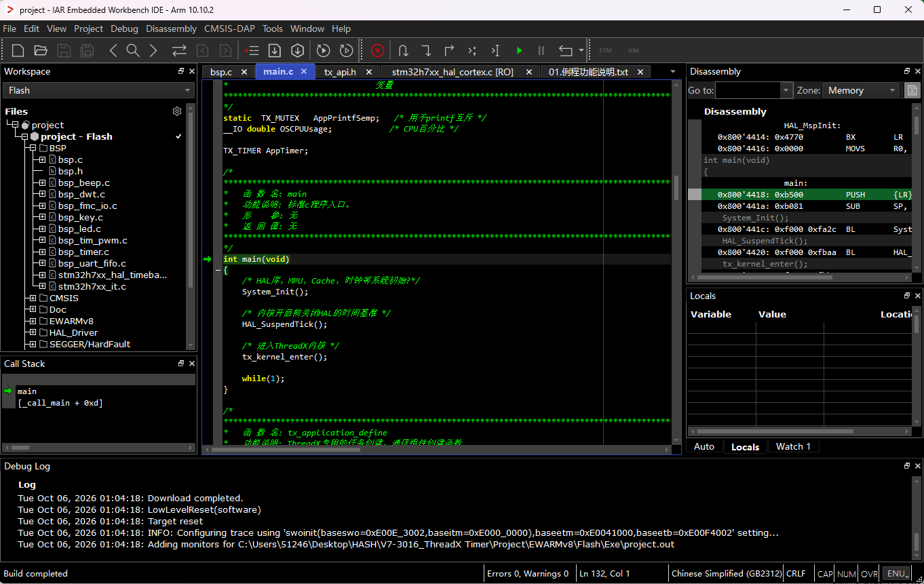The width and height of the screenshot is (924, 584).
Task: Expand the bsp_key.c tree node
Action: (x=42, y=217)
